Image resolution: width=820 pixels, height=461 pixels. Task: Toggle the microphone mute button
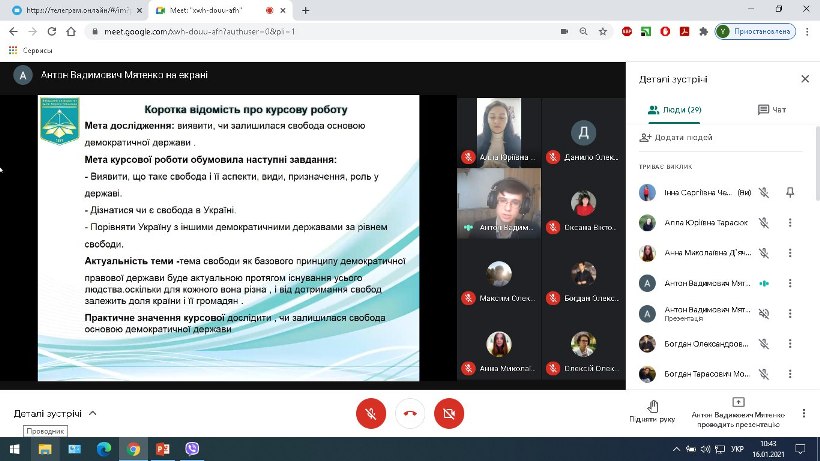(x=371, y=413)
